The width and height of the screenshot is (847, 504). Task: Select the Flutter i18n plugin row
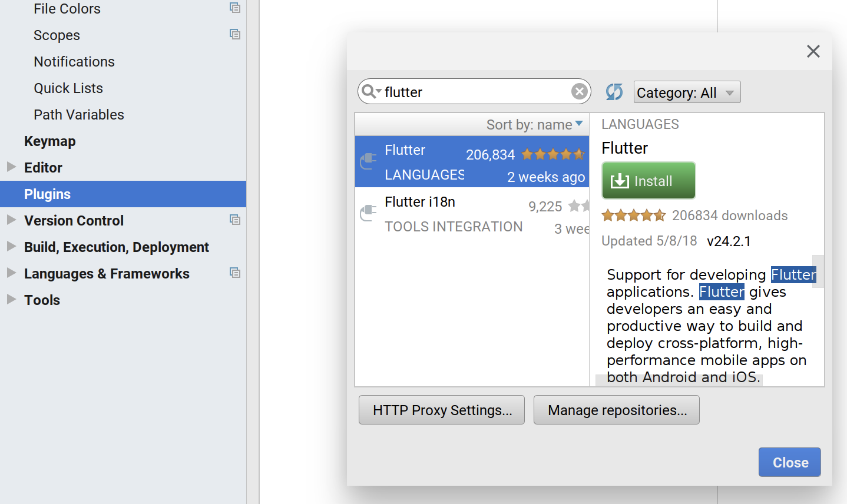pos(471,213)
